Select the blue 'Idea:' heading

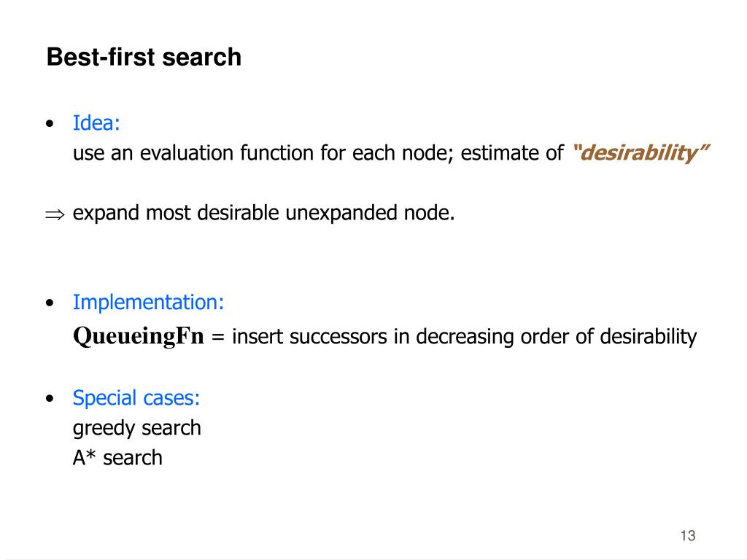click(96, 122)
